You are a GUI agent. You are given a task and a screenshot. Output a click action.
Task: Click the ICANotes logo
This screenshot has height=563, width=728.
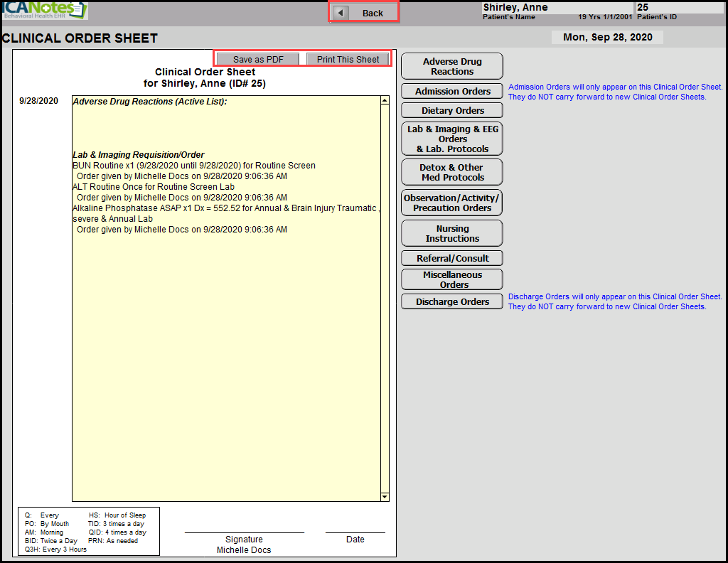click(44, 10)
